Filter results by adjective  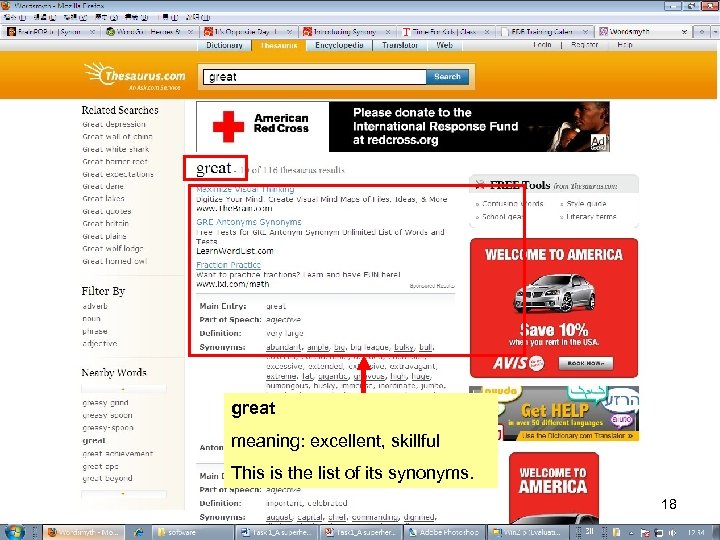100,343
